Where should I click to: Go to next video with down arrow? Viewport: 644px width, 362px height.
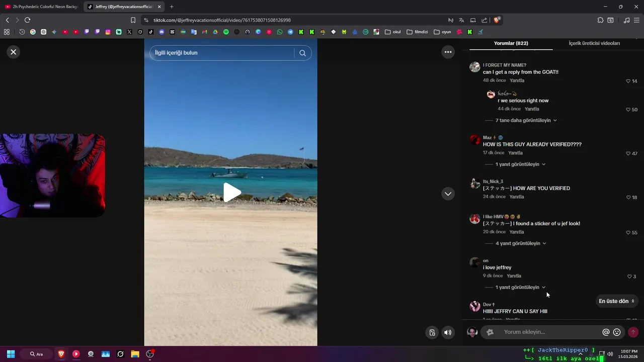click(x=448, y=194)
